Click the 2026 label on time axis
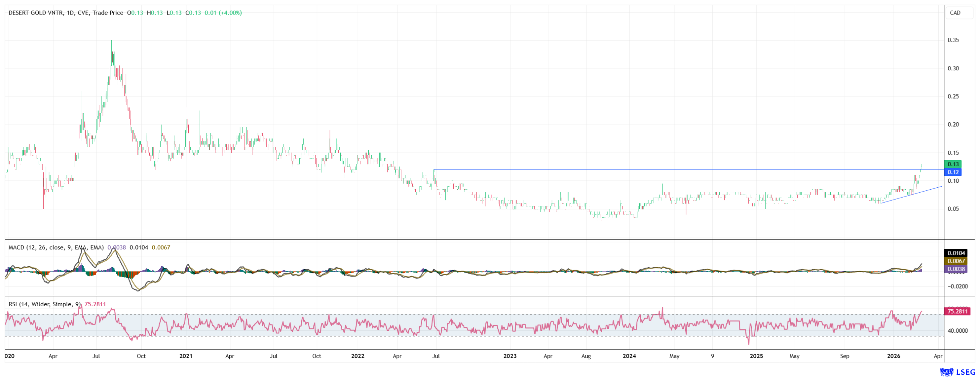 pyautogui.click(x=893, y=356)
